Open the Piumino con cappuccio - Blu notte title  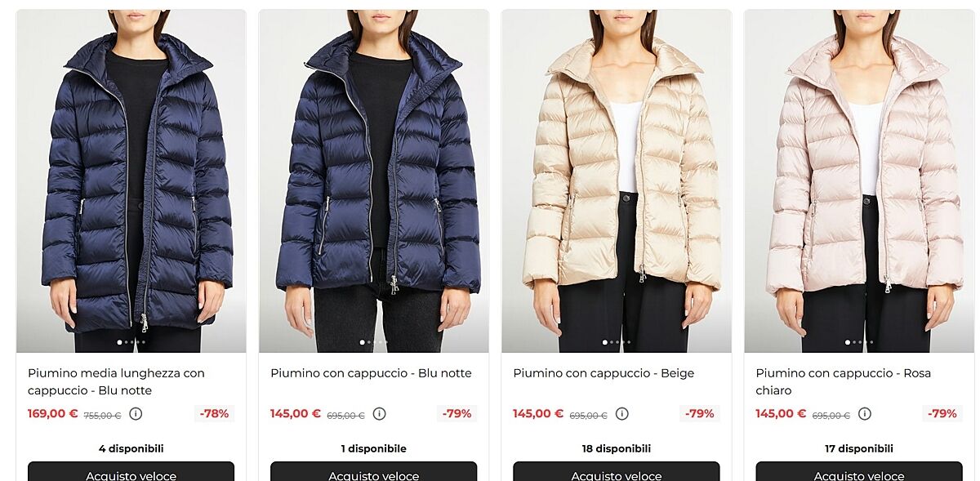[371, 373]
